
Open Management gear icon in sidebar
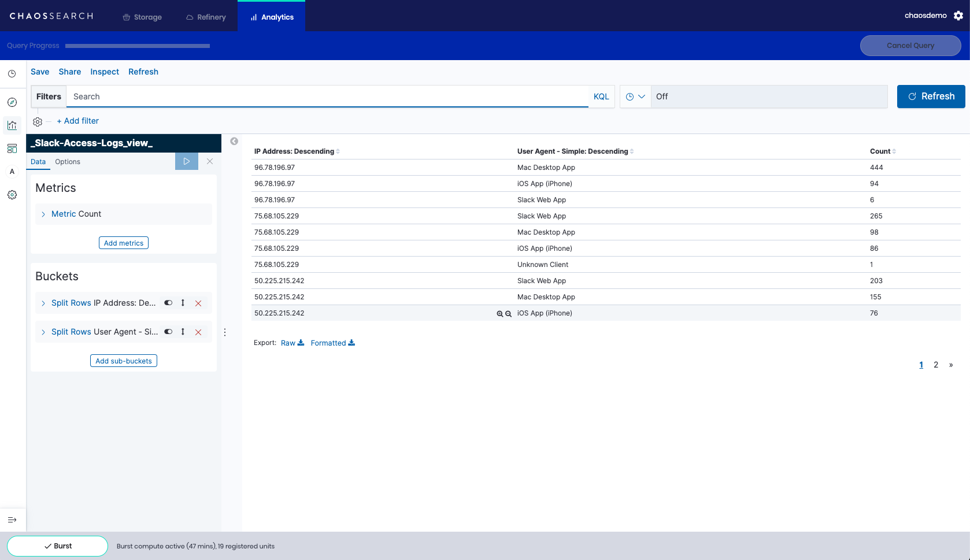12,195
